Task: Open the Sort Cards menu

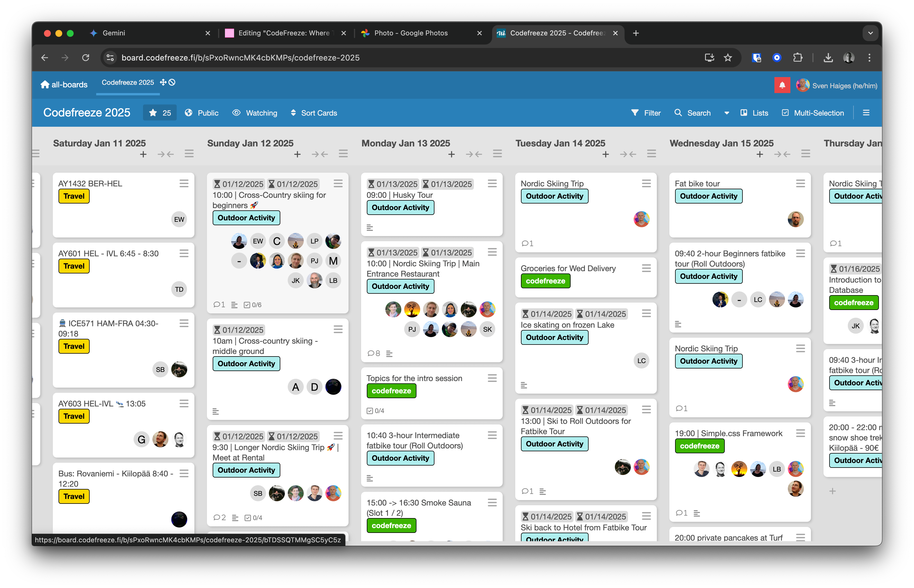Action: [x=314, y=113]
